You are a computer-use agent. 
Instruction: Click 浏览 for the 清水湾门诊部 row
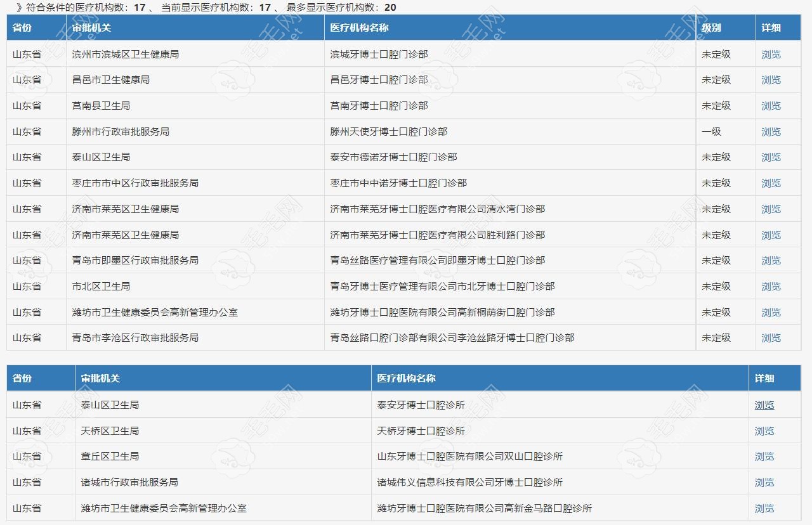771,209
